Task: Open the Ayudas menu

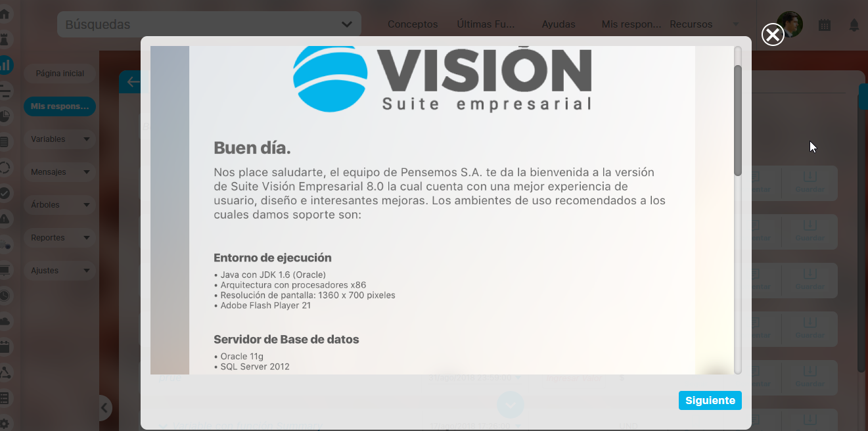Action: click(559, 24)
